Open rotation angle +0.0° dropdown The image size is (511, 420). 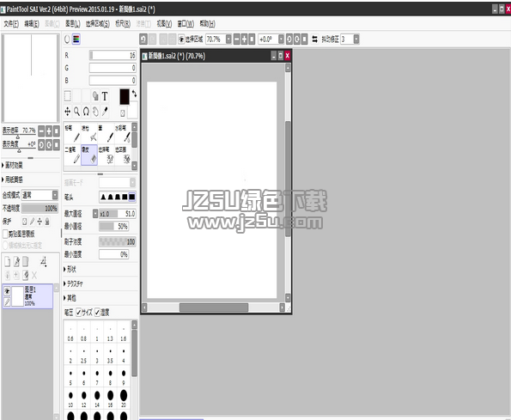coord(281,40)
